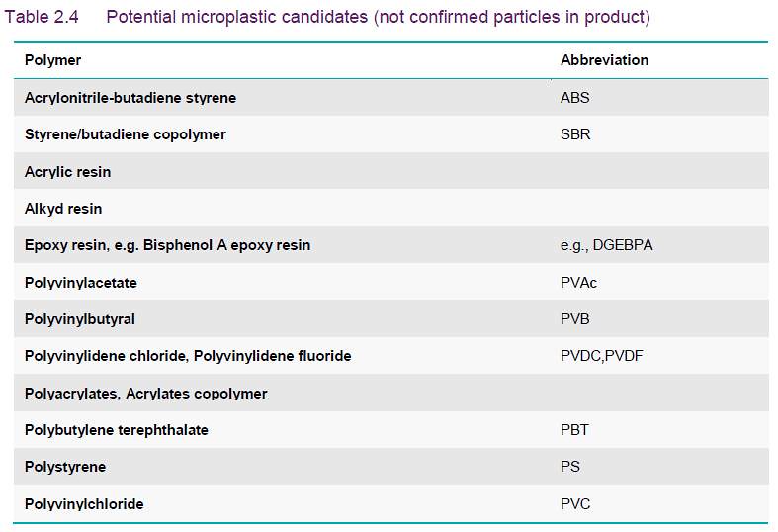Click the ABS abbreviation cell
The width and height of the screenshot is (778, 532).
pos(575,98)
